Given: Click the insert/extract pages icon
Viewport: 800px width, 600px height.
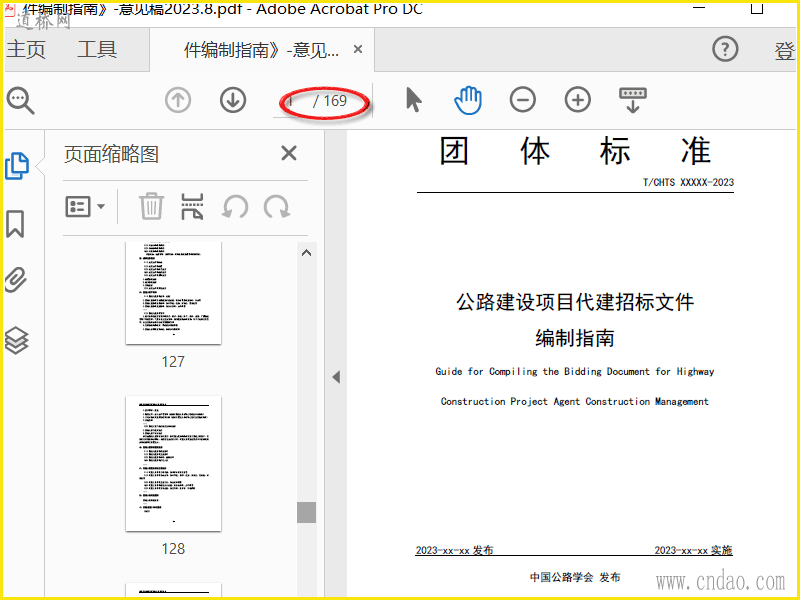Looking at the screenshot, I should pyautogui.click(x=192, y=206).
